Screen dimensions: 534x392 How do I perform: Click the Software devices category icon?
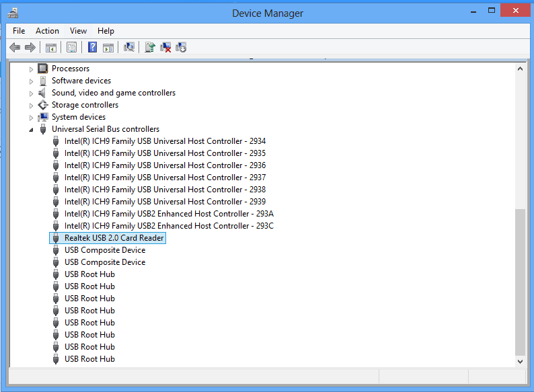click(x=43, y=81)
